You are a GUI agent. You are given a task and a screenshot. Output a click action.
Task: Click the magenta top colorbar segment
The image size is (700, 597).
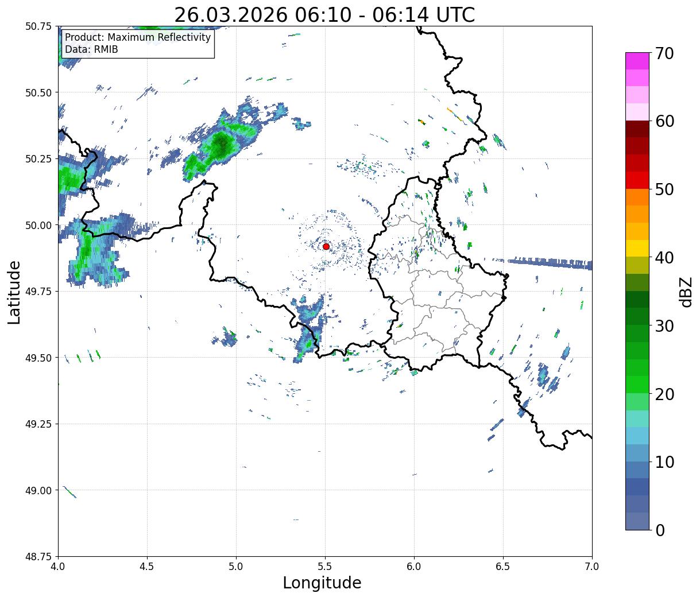(x=637, y=61)
